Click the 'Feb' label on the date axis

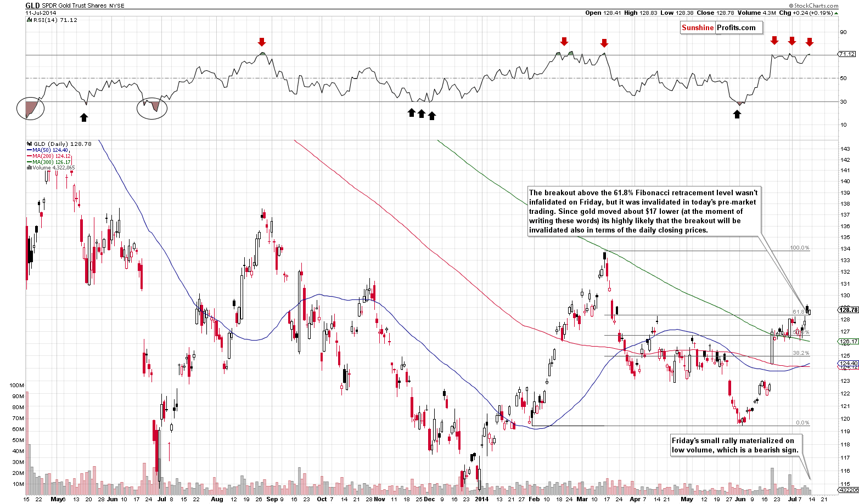(x=535, y=499)
